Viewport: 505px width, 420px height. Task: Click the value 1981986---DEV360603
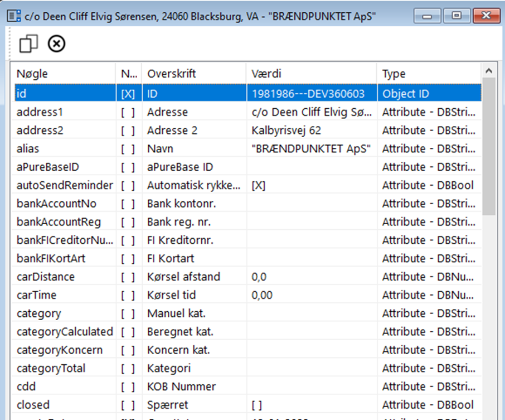(308, 94)
